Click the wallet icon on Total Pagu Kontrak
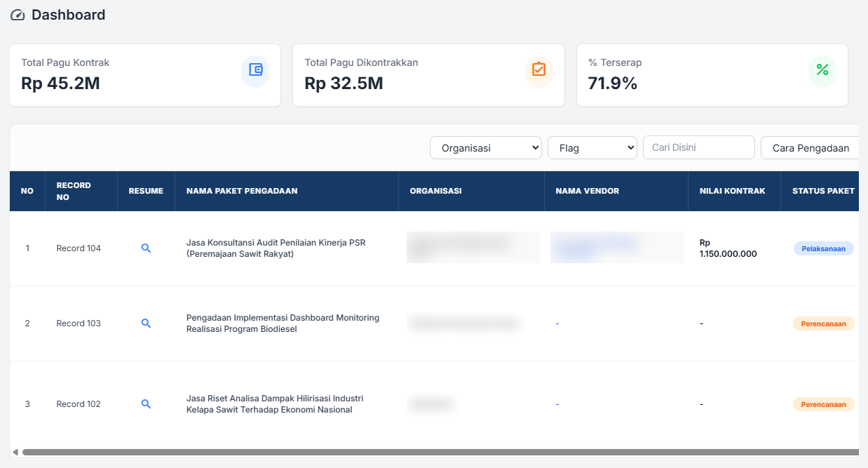This screenshot has height=468, width=868. 255,69
